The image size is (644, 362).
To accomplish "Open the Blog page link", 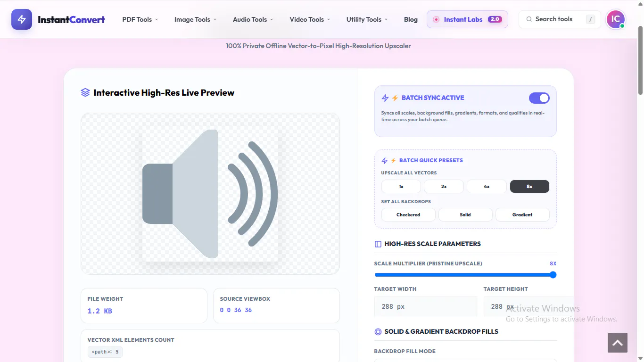I will tap(411, 19).
